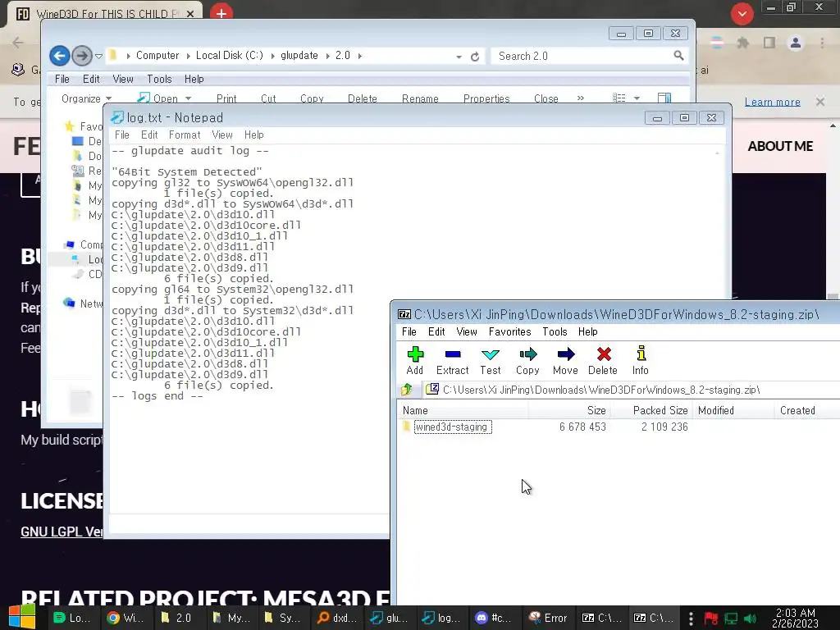
Task: Dismiss the Chrome infobar with X
Action: (820, 102)
